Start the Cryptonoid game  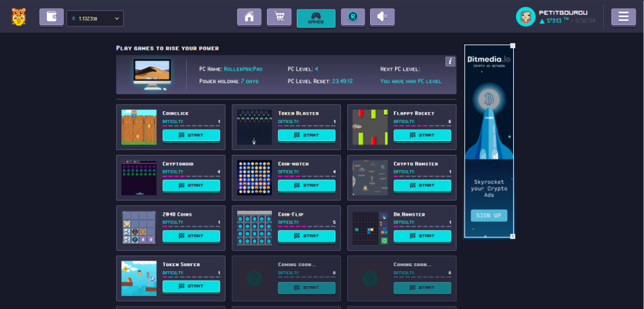tap(191, 185)
